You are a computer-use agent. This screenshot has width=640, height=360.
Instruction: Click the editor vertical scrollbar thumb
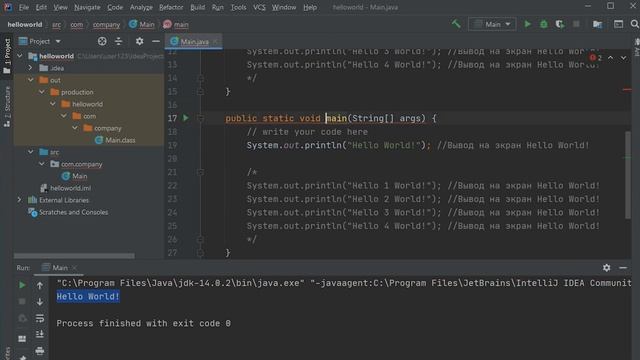point(628,175)
